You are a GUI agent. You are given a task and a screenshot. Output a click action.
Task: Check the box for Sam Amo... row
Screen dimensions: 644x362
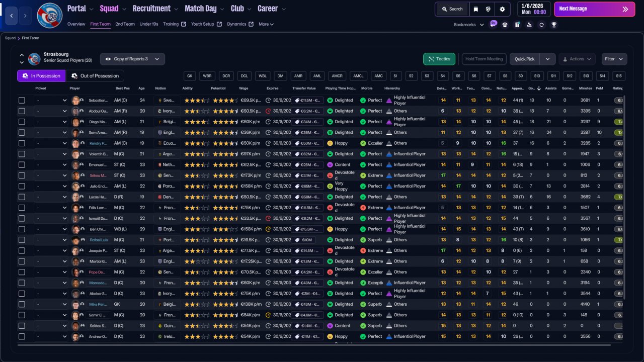tap(22, 132)
